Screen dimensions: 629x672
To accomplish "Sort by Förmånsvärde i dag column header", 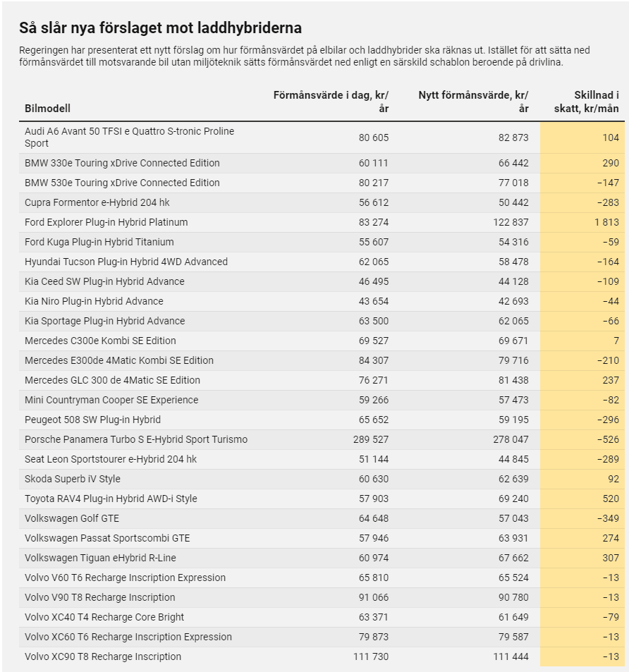I will [x=331, y=102].
